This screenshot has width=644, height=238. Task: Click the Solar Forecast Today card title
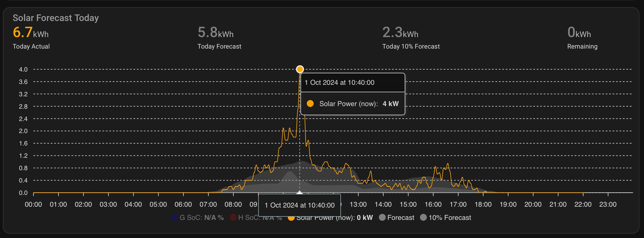56,18
